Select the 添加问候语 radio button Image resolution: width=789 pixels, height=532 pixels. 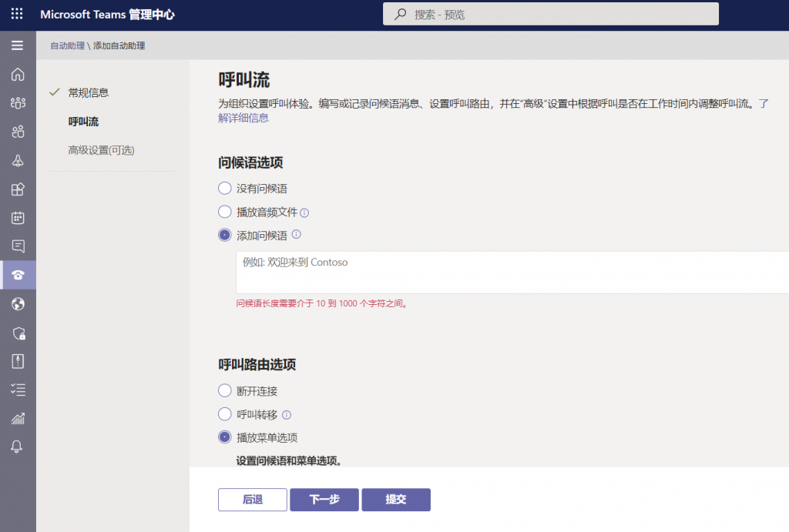click(x=224, y=235)
